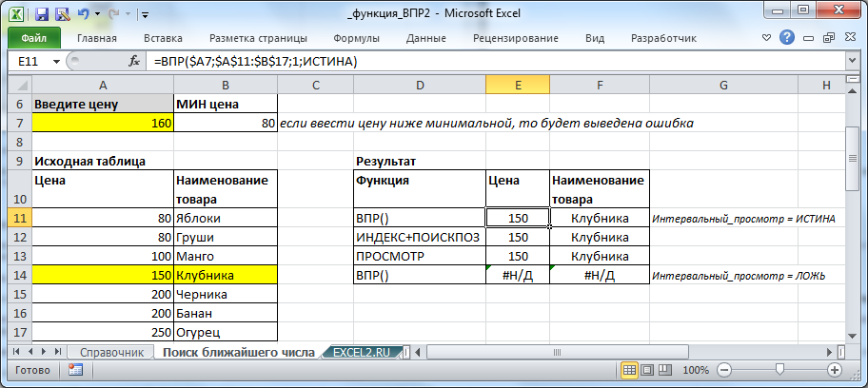Click the Файл button

33,38
